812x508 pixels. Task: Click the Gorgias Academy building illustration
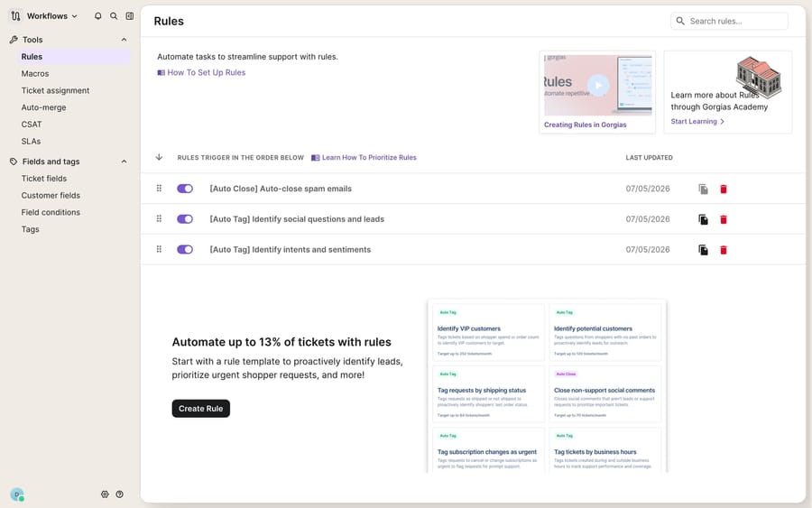pyautogui.click(x=759, y=78)
